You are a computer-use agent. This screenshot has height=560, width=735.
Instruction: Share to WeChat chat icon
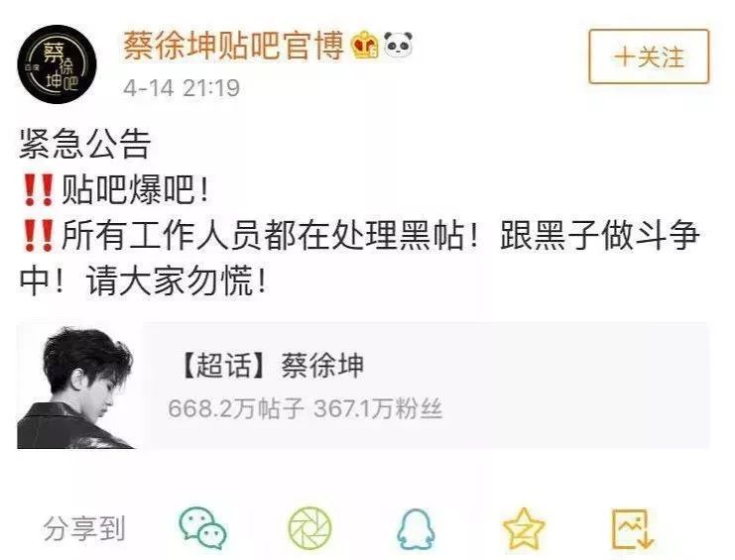pyautogui.click(x=203, y=528)
